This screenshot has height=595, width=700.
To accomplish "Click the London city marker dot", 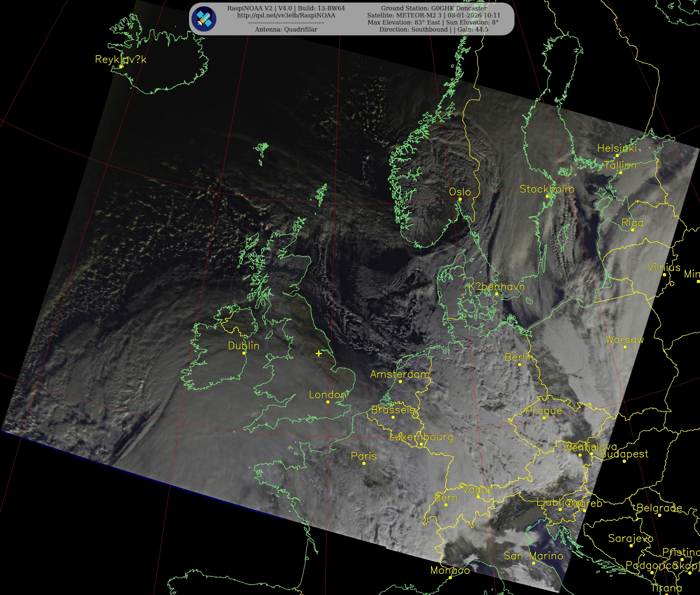I will point(328,402).
